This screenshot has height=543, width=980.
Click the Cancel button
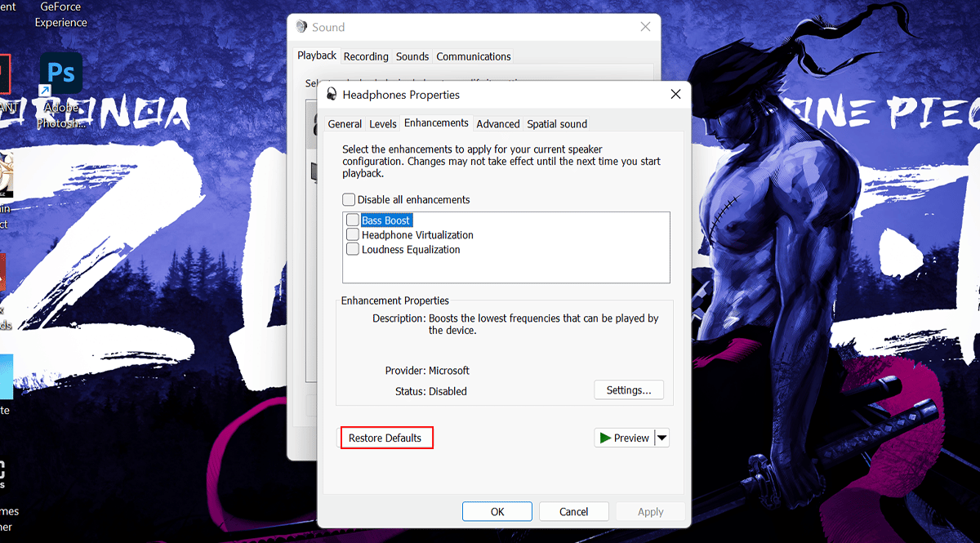[x=574, y=511]
